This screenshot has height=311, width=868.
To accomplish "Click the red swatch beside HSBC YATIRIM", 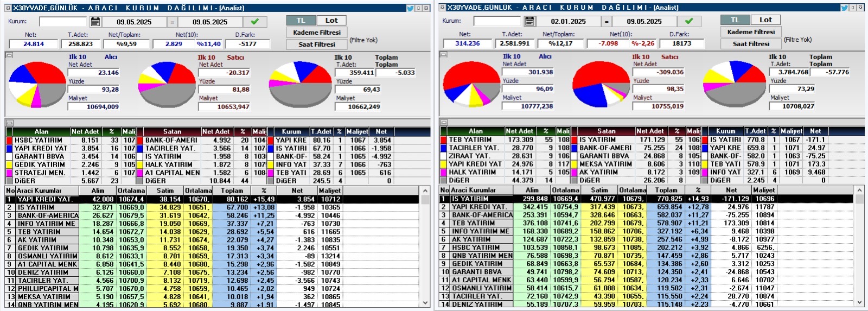I will [9, 140].
